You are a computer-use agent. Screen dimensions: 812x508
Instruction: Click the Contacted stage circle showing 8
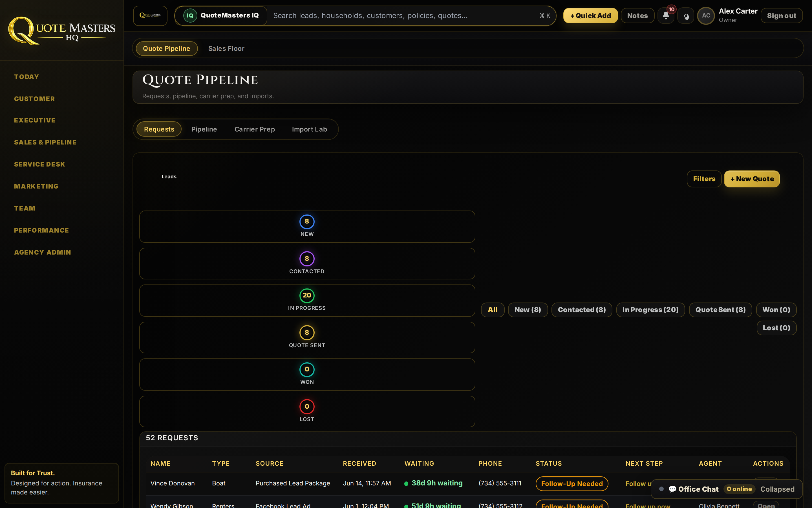[307, 259]
